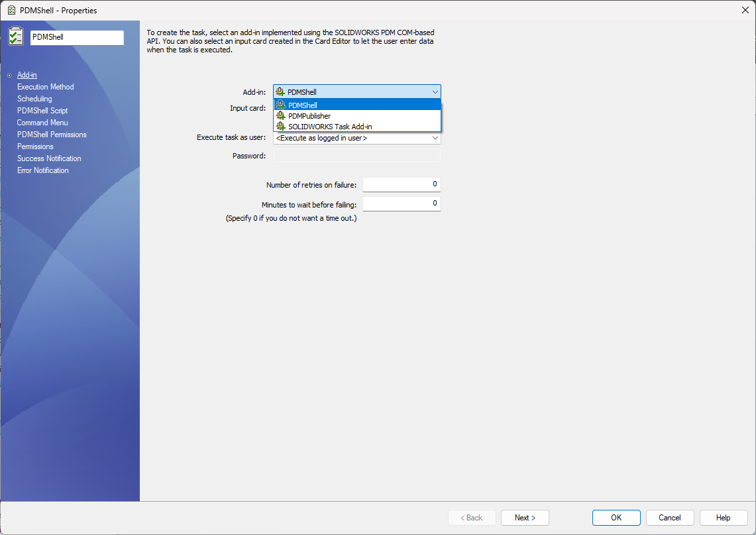Click the 'Specify 0 if you do not want a time out' note
The width and height of the screenshot is (756, 535).
point(292,218)
